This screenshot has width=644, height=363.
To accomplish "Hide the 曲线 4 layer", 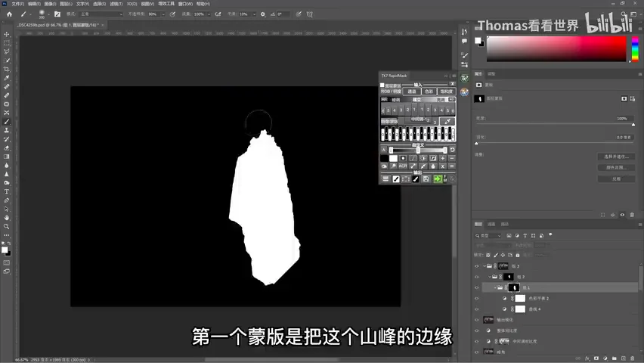I will click(x=477, y=309).
